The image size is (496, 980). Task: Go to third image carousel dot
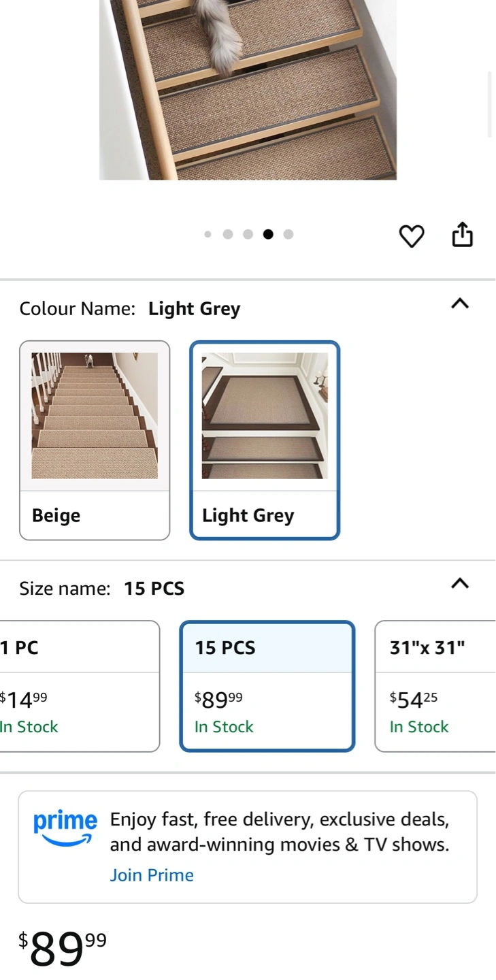pyautogui.click(x=248, y=234)
